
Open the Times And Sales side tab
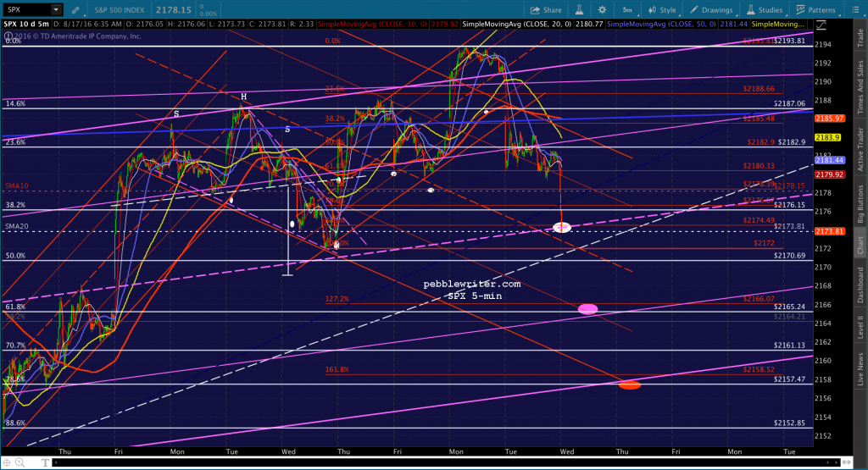click(x=860, y=85)
